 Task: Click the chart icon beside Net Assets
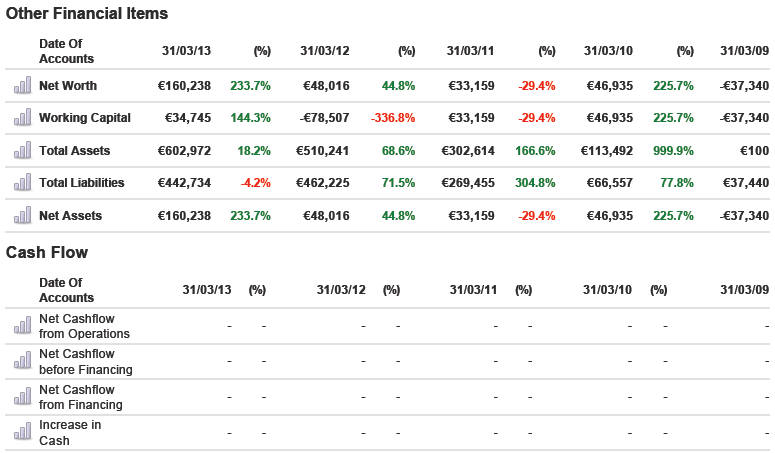point(21,216)
